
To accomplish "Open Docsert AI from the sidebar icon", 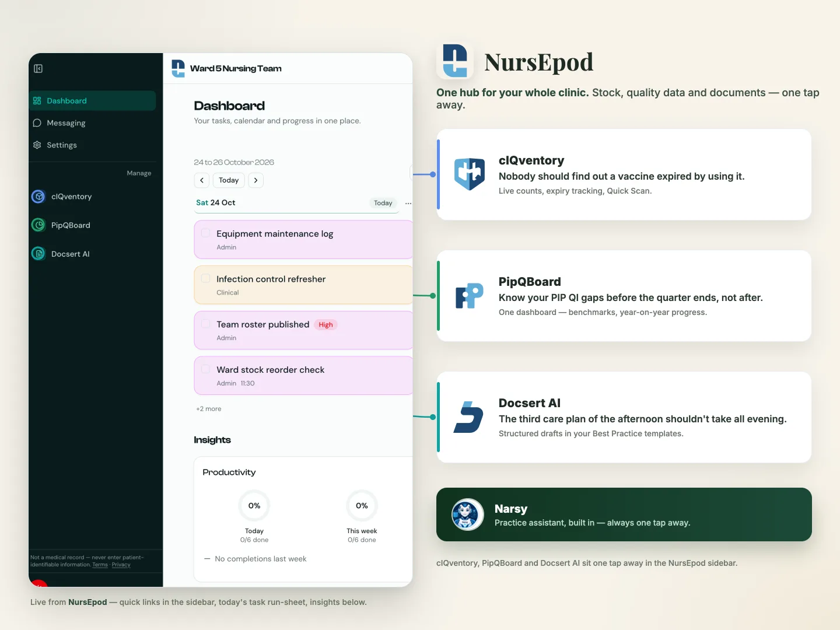I will click(38, 254).
